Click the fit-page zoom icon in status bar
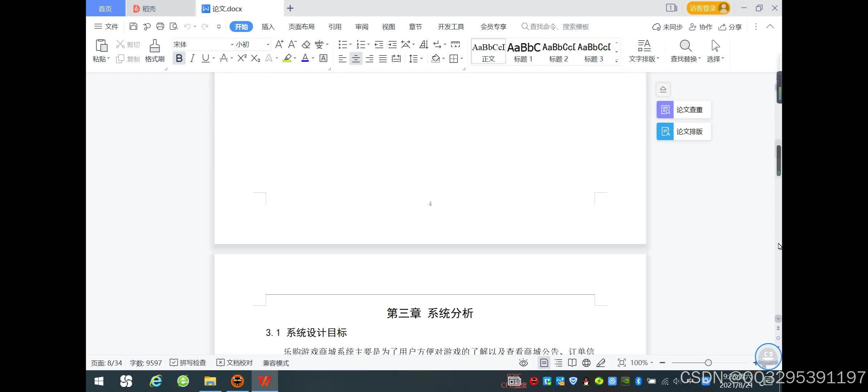868x392 pixels. pyautogui.click(x=622, y=363)
